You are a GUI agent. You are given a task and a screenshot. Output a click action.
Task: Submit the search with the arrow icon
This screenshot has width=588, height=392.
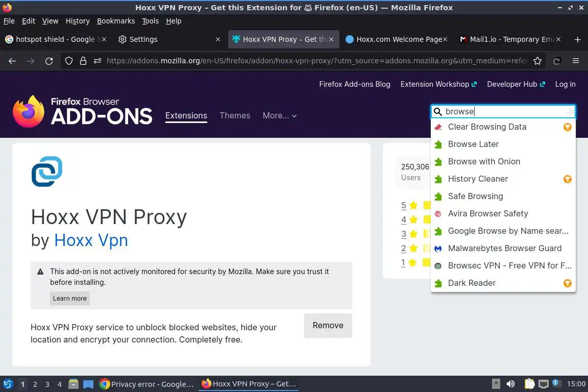[x=569, y=112]
